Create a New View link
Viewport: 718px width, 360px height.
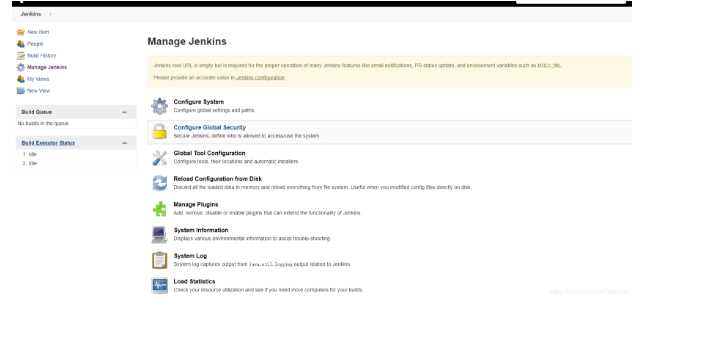pos(38,91)
